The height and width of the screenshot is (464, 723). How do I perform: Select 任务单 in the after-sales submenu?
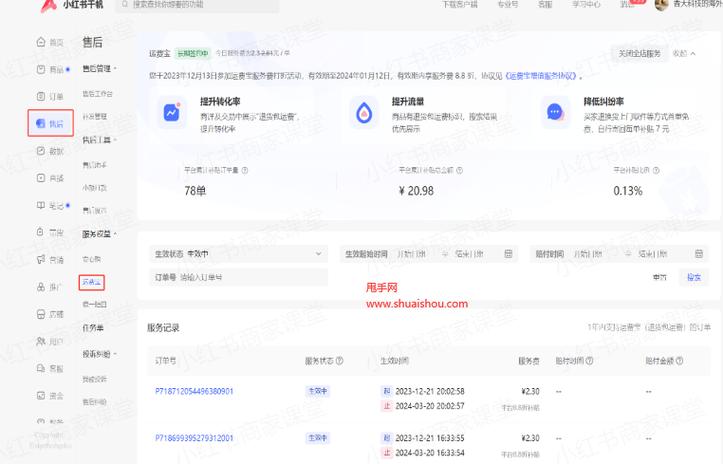tap(92, 327)
